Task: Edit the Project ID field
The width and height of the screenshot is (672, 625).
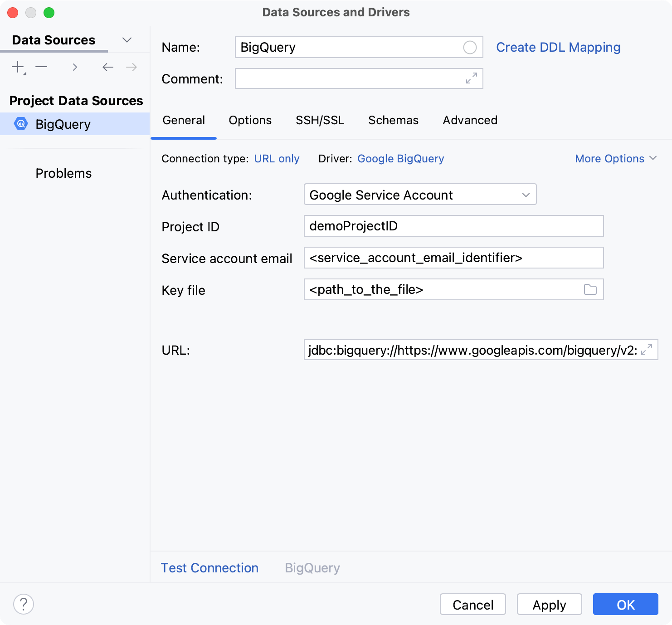Action: click(453, 226)
